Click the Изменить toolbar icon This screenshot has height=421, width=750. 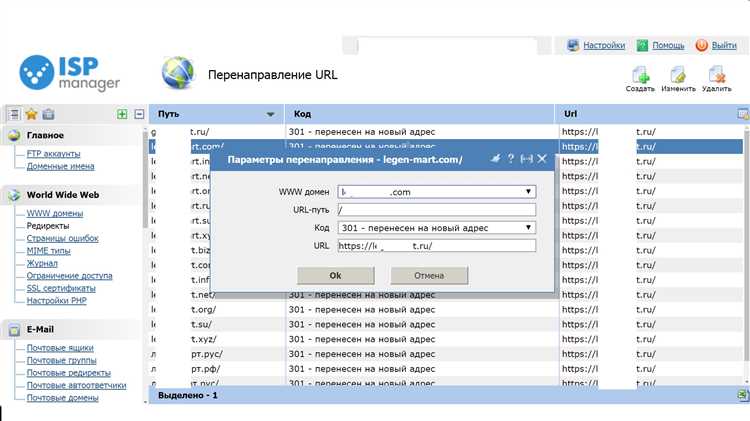tap(678, 79)
